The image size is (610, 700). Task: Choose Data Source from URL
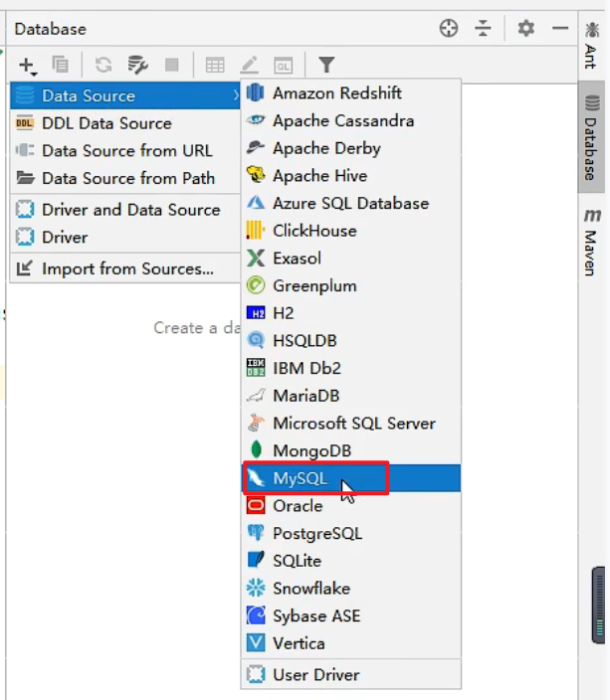[x=125, y=150]
